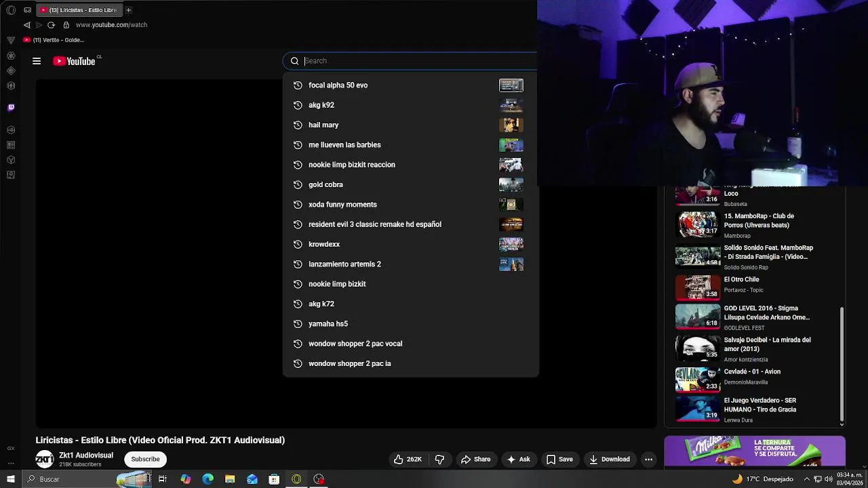Open a new browser tab
The image size is (868, 488).
pos(128,10)
